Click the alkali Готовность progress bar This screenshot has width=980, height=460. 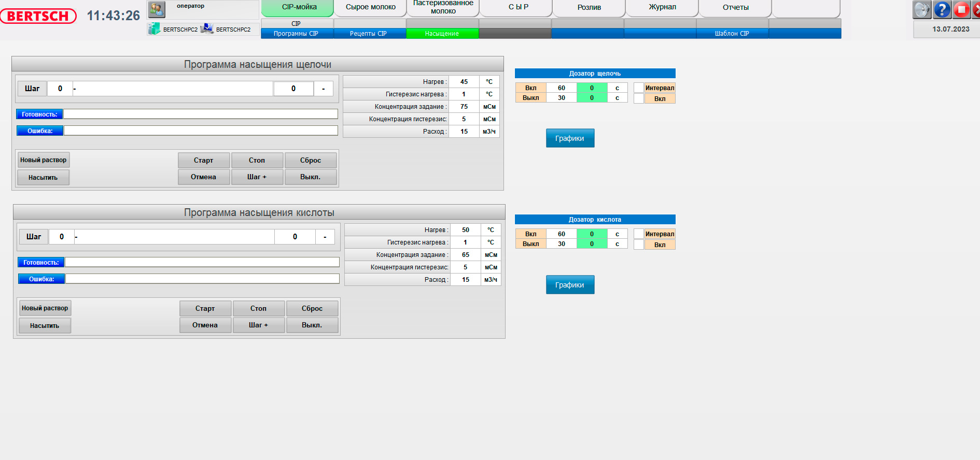click(x=201, y=114)
